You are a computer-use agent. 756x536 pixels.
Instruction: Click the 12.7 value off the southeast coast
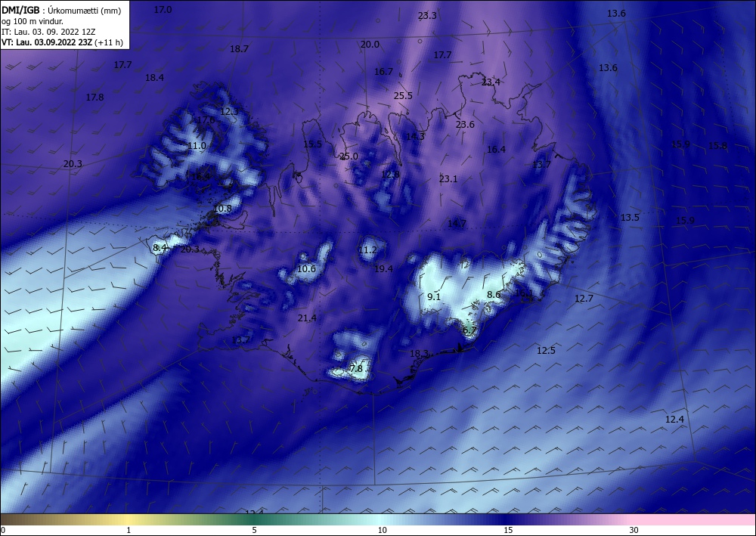(x=584, y=299)
